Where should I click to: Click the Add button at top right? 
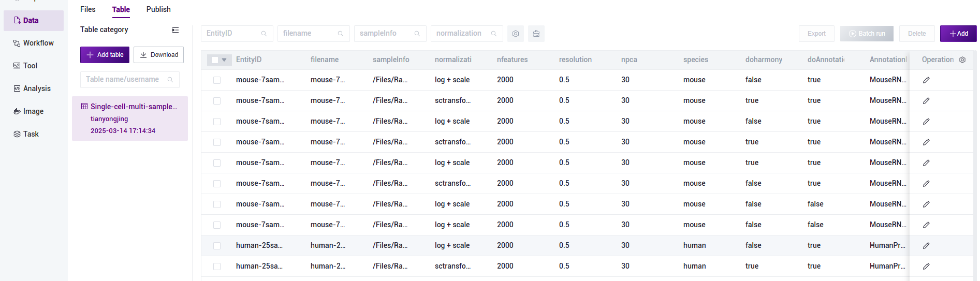(958, 34)
